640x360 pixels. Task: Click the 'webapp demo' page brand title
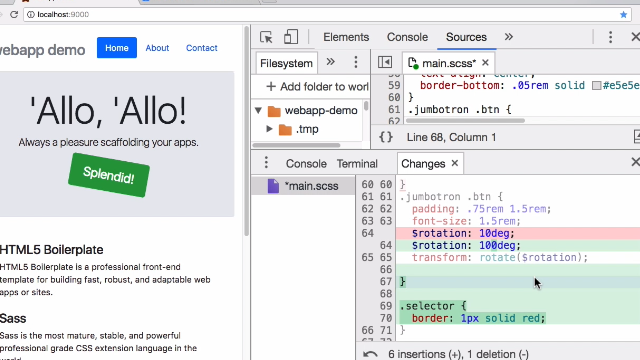click(42, 50)
